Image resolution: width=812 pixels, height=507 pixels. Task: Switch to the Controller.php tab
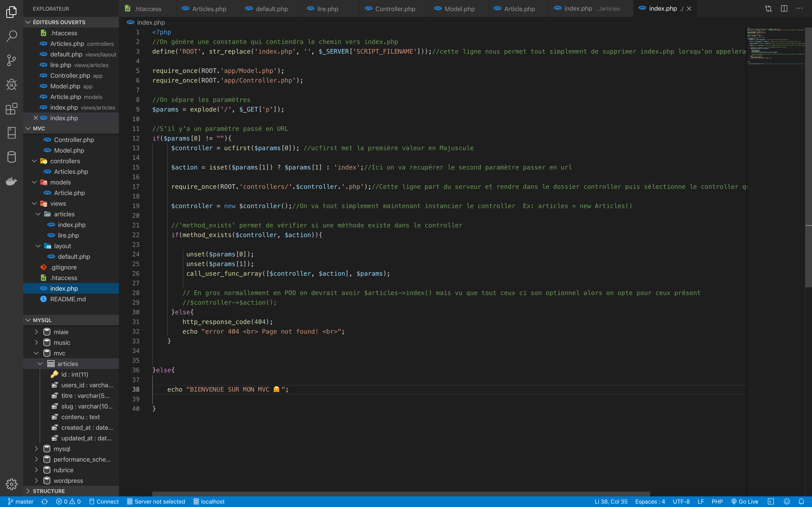coord(395,9)
